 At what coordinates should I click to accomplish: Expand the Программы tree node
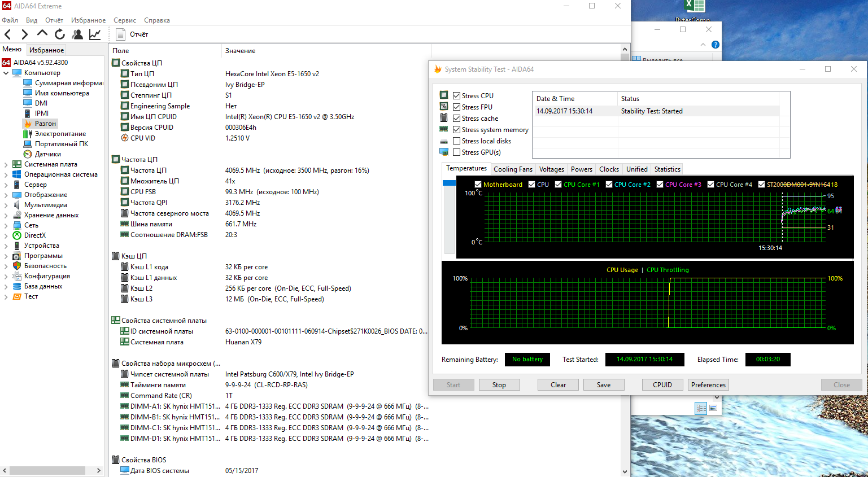click(x=6, y=256)
